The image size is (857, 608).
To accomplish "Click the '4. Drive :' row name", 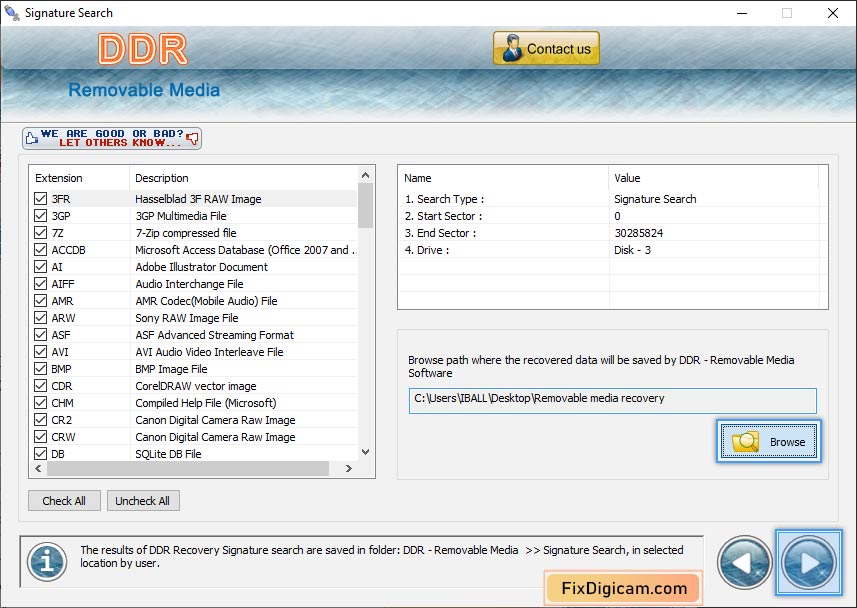I will pyautogui.click(x=427, y=250).
